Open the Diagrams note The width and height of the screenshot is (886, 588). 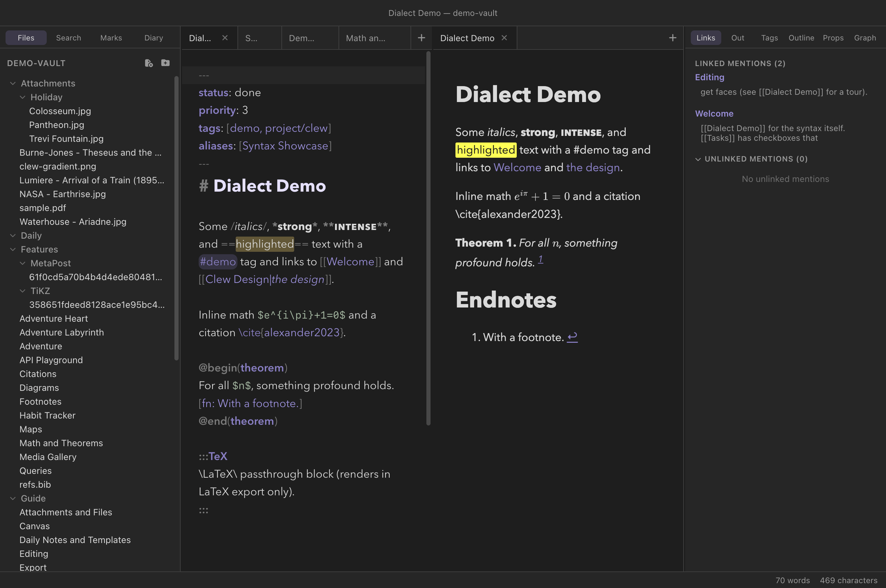point(39,388)
